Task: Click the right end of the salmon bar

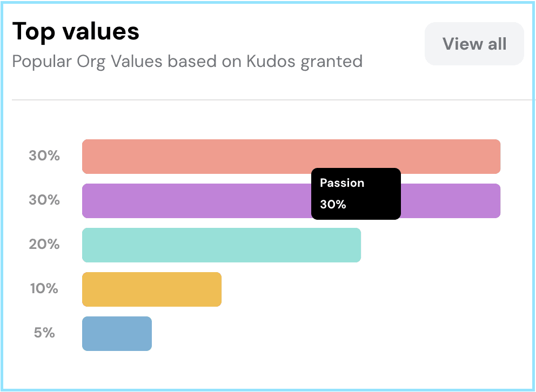Action: [494, 156]
